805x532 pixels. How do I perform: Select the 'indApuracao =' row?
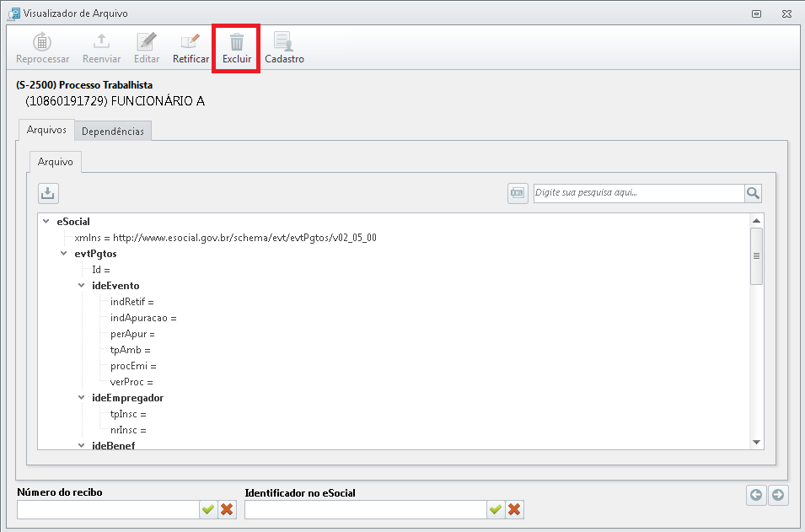[x=143, y=318]
